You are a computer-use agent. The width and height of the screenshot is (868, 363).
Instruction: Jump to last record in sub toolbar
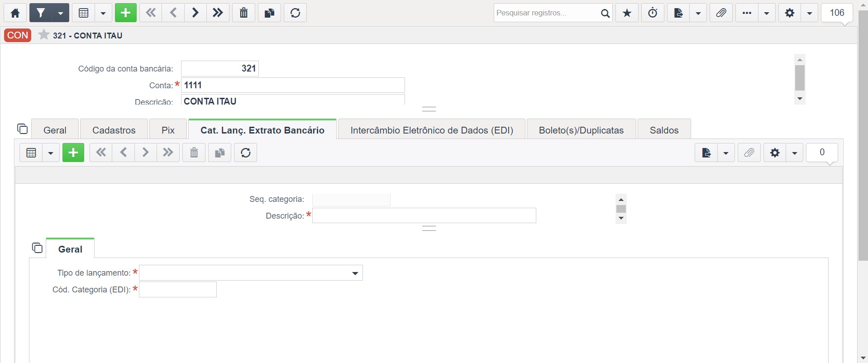168,153
